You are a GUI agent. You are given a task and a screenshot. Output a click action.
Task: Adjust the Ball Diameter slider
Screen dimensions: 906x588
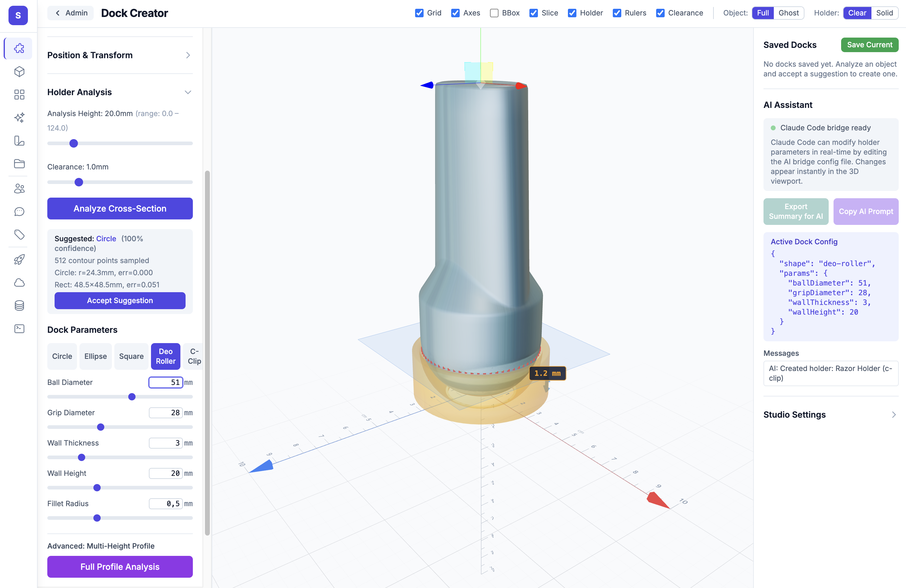click(x=131, y=396)
